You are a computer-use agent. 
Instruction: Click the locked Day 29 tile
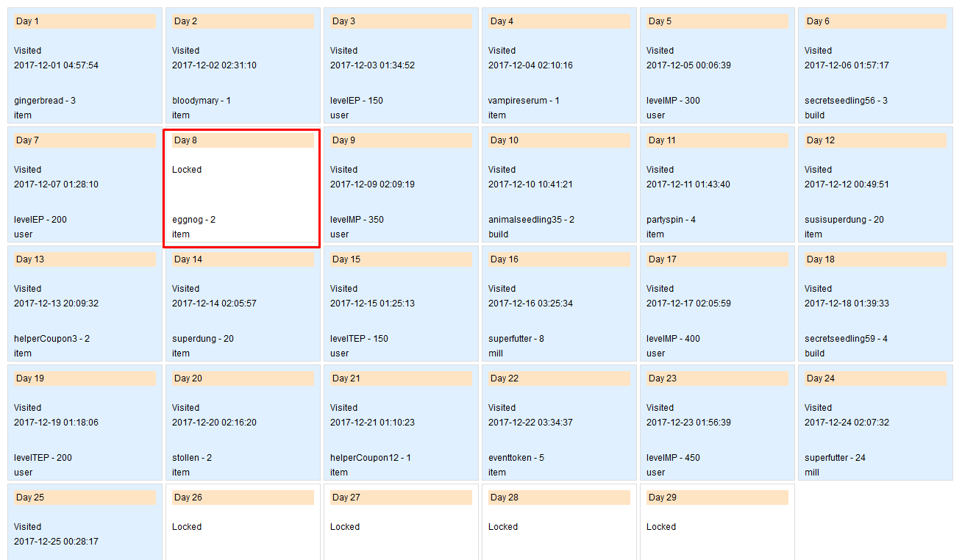pos(717,522)
